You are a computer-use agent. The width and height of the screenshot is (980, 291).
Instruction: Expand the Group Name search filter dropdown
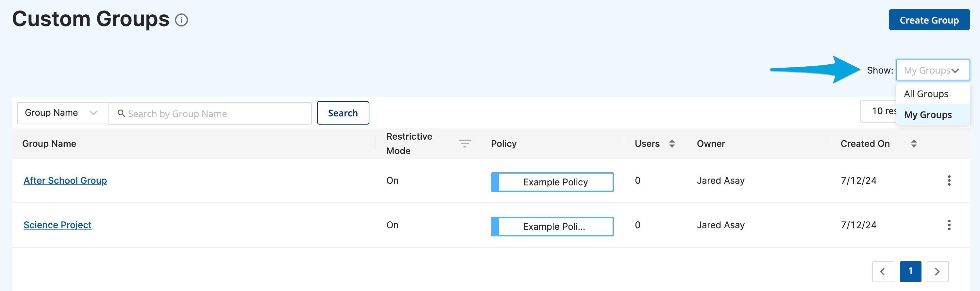click(x=62, y=113)
